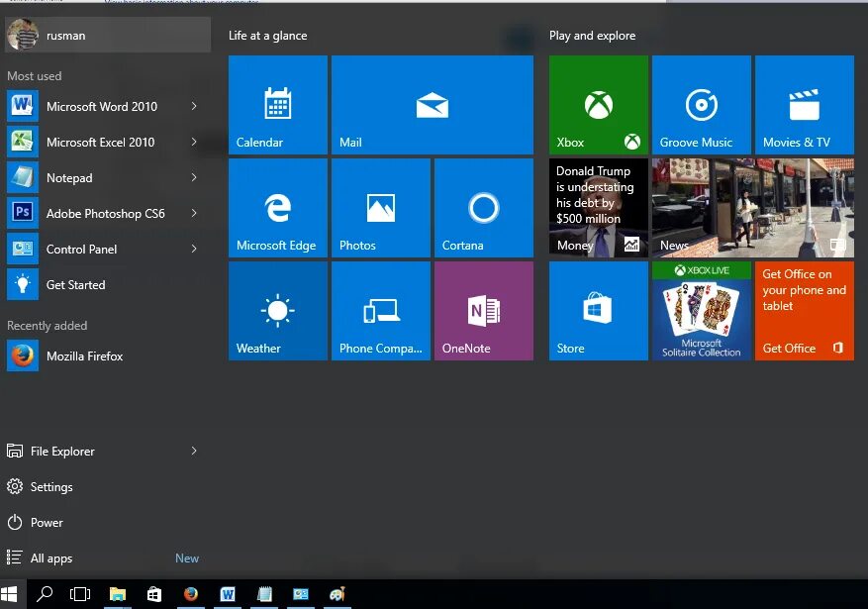Open the Movies & TV tile

805,105
